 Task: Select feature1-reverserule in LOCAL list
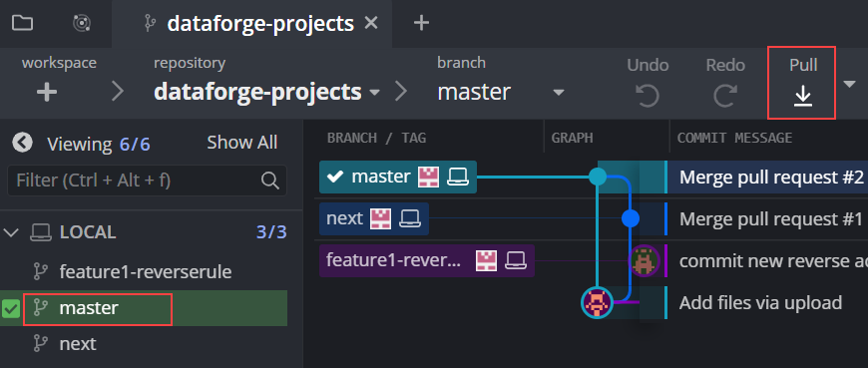[145, 271]
